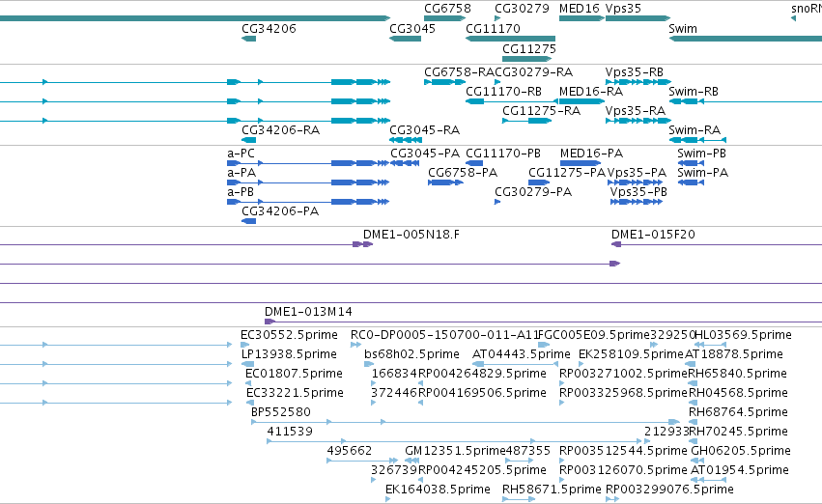Click the CG34206-RA transcript label
822x504 pixels.
(280, 130)
